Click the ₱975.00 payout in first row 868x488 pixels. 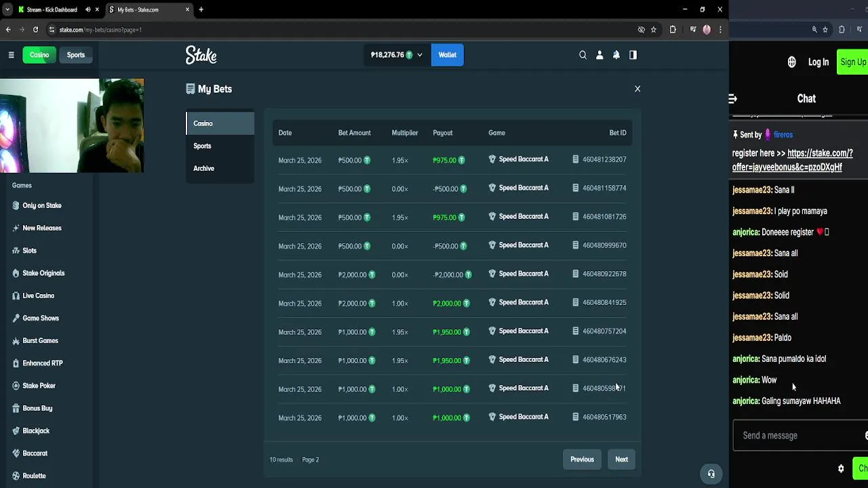click(x=444, y=160)
